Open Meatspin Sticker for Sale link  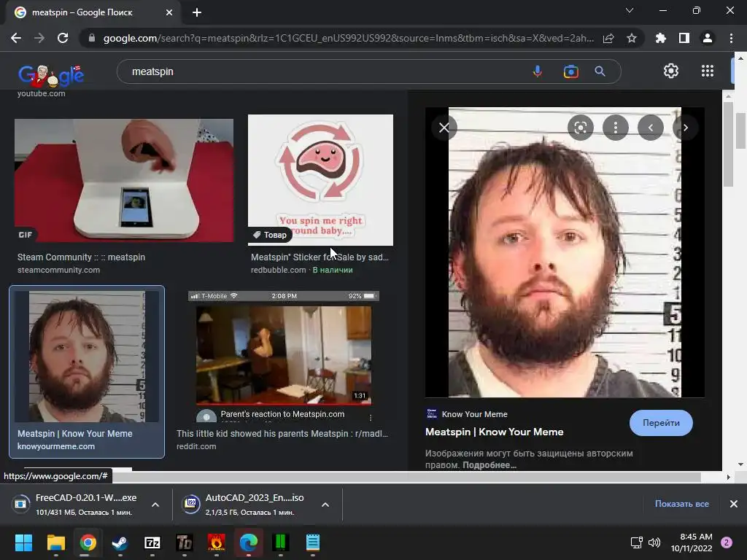click(320, 257)
